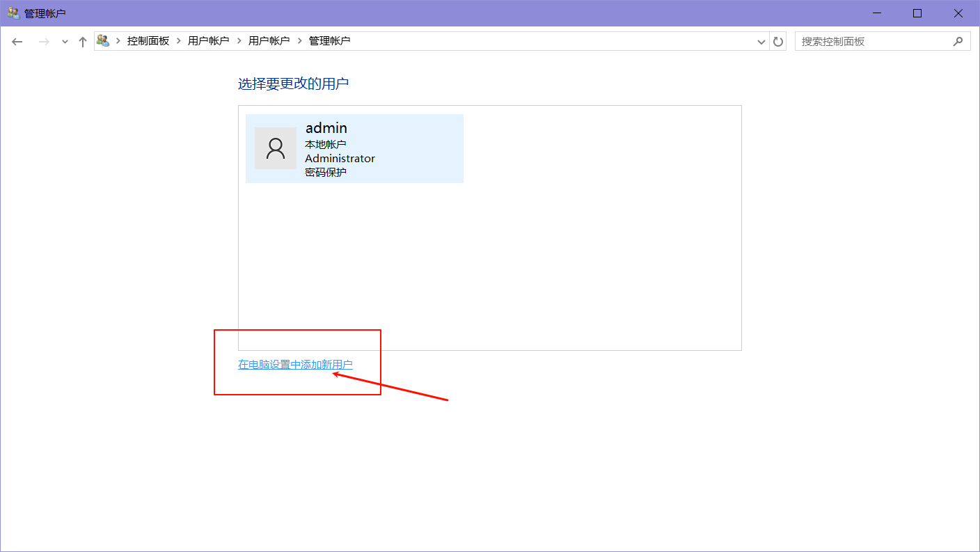Image resolution: width=980 pixels, height=552 pixels.
Task: Go forward with the right arrow
Action: coord(44,42)
